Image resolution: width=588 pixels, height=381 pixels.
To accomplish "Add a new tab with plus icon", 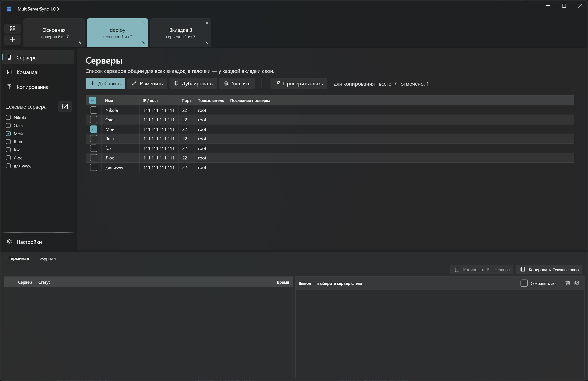I will (x=12, y=40).
